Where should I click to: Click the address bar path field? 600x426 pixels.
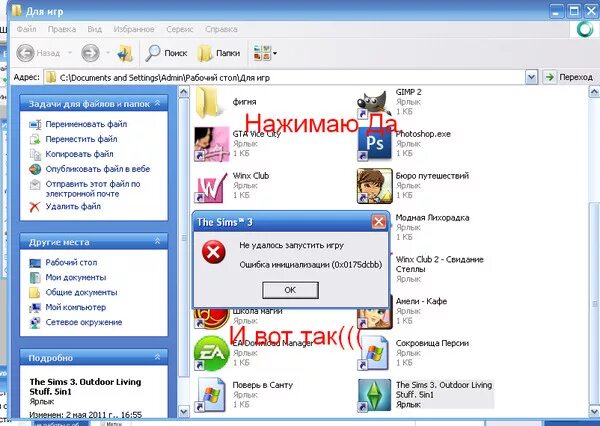pos(285,78)
